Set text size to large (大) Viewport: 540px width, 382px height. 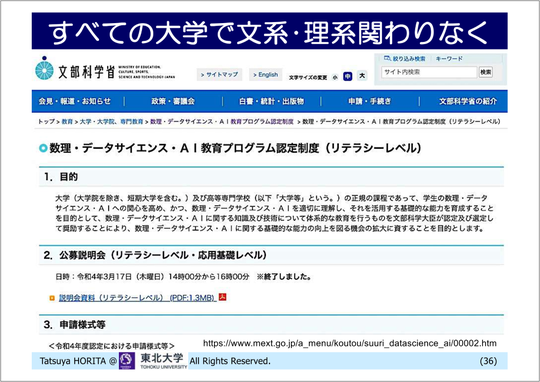(362, 75)
